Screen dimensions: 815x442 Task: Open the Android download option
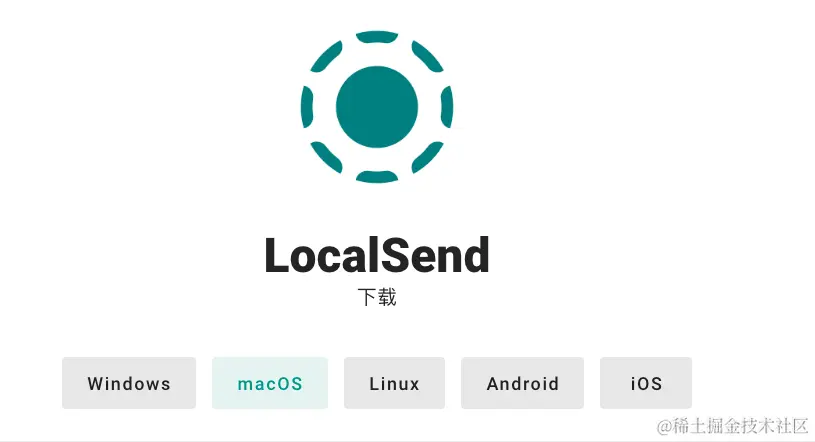pos(522,383)
